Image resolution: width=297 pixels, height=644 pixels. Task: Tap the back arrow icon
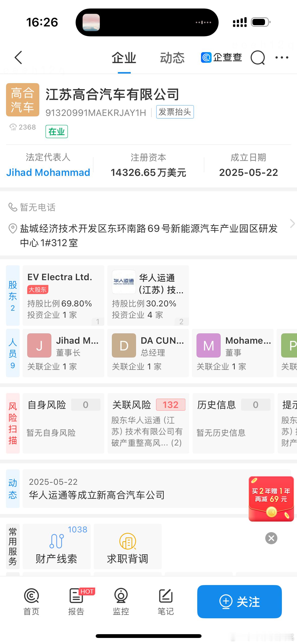click(x=18, y=57)
